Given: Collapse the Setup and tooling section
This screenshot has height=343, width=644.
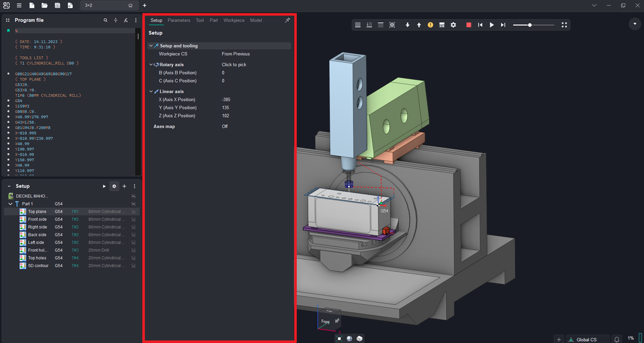Looking at the screenshot, I should coord(151,46).
